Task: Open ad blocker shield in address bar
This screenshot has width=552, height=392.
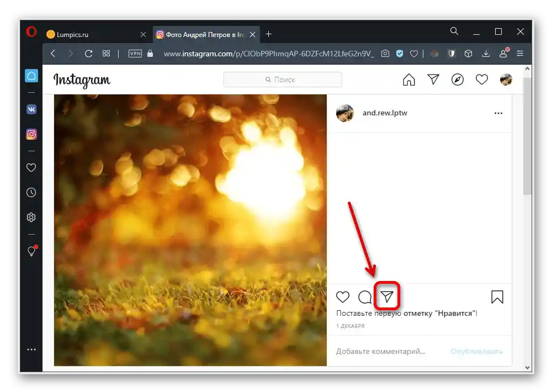Action: [400, 54]
